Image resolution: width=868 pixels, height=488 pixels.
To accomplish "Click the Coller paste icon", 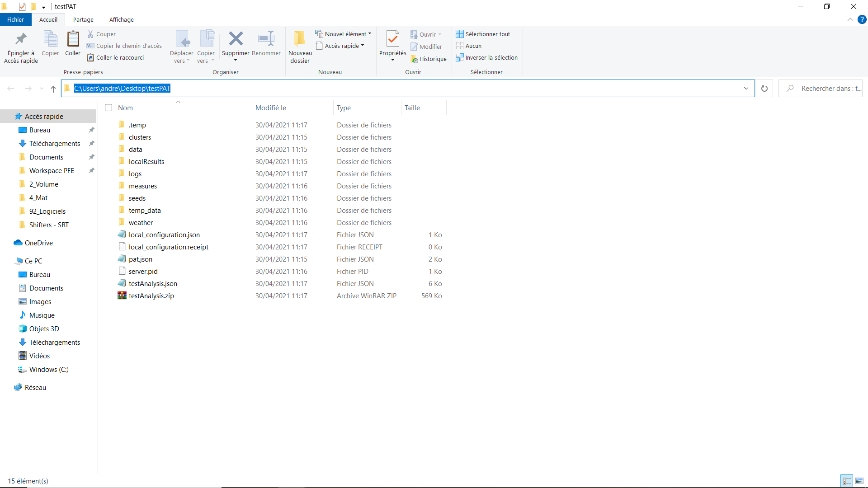I will [x=73, y=39].
